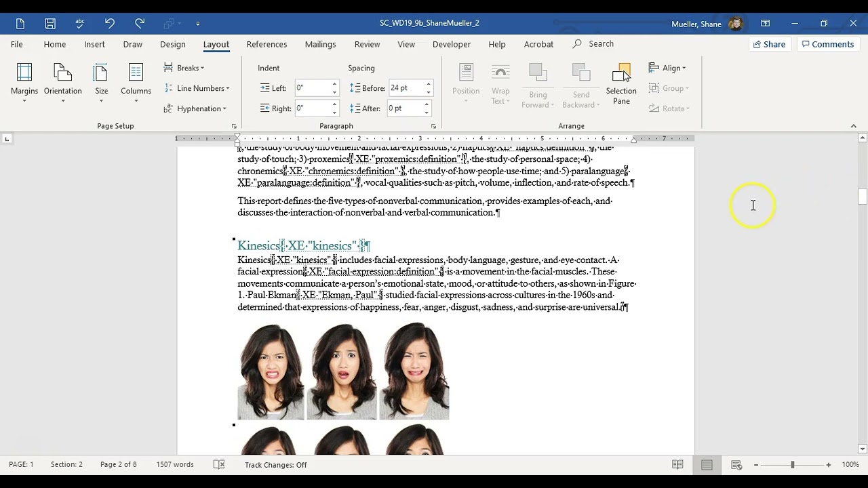Click the Bring Forward button
Viewport: 868px width, 488px height.
pos(538,85)
